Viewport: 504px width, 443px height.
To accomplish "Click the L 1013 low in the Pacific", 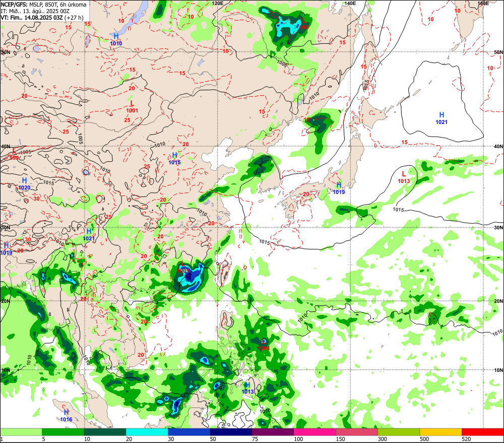I will (x=404, y=177).
